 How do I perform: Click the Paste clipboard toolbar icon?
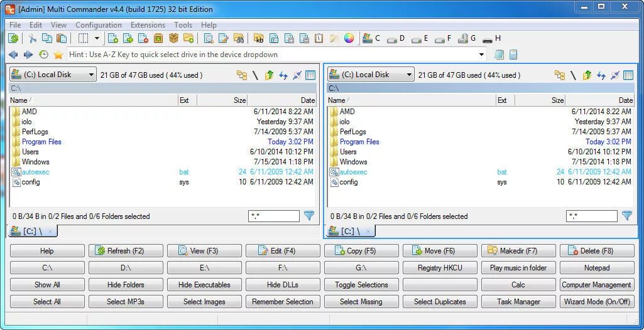pyautogui.click(x=62, y=38)
